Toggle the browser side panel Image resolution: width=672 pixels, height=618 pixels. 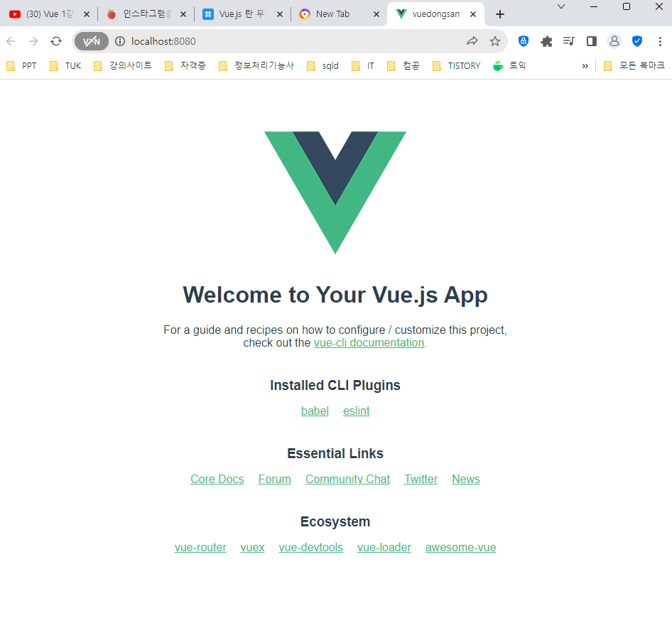click(x=592, y=41)
